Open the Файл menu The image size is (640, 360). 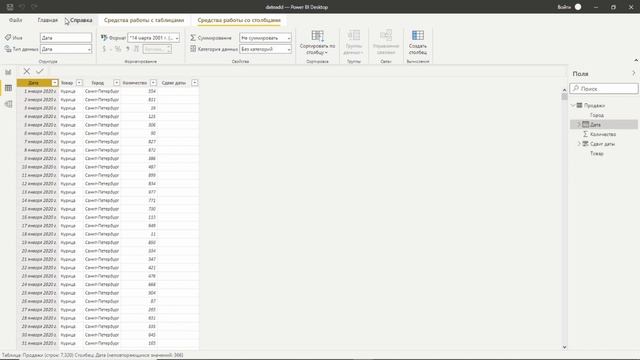(16, 20)
